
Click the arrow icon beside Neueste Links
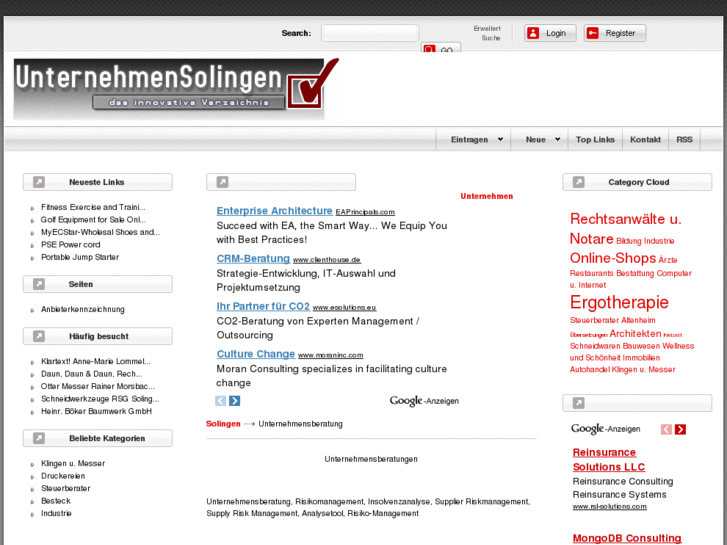click(x=39, y=182)
